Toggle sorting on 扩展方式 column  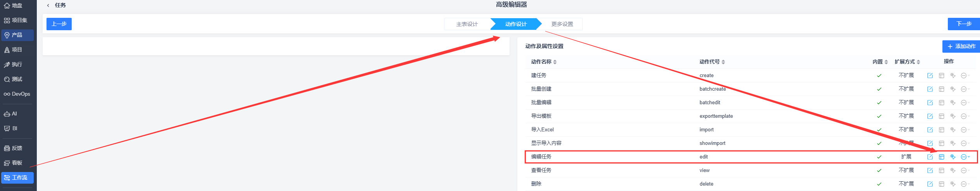point(907,62)
